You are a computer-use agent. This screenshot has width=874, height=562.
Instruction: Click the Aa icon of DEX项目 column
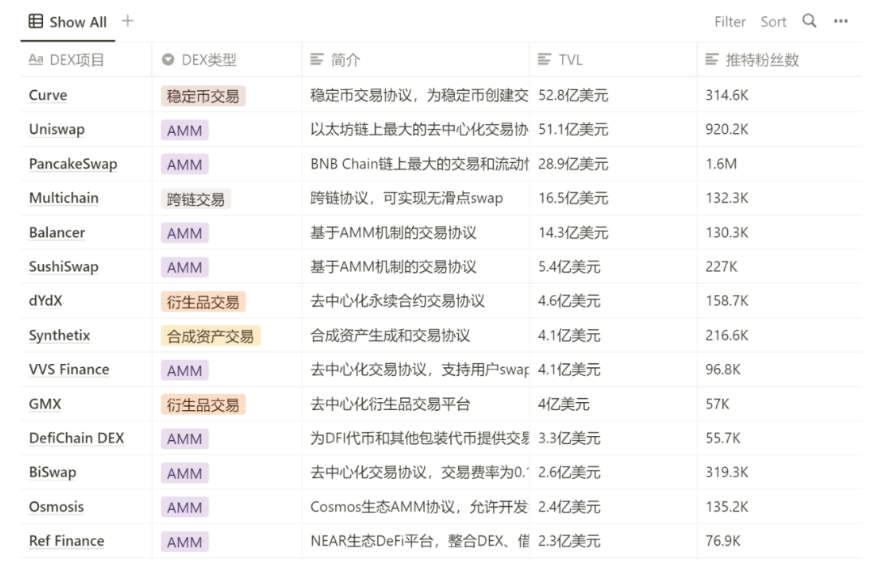(x=36, y=59)
